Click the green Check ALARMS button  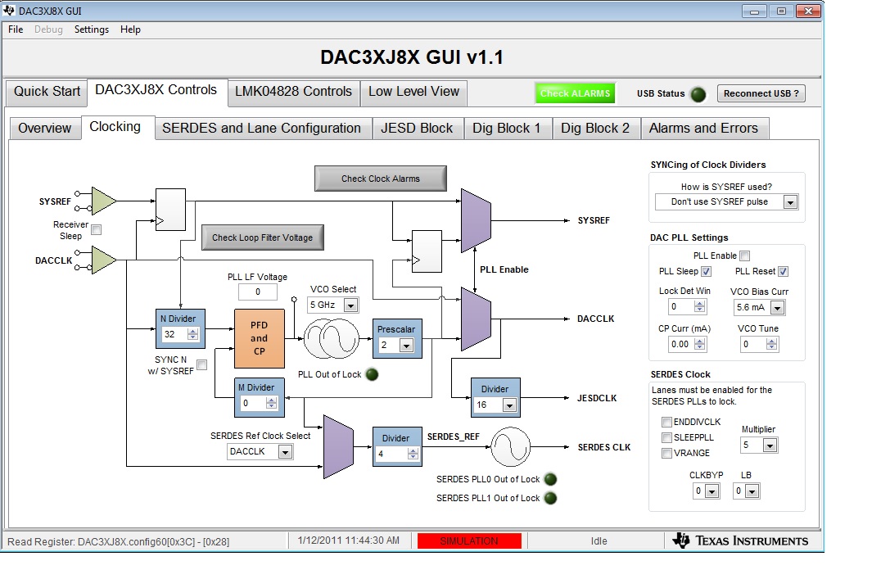[x=575, y=93]
